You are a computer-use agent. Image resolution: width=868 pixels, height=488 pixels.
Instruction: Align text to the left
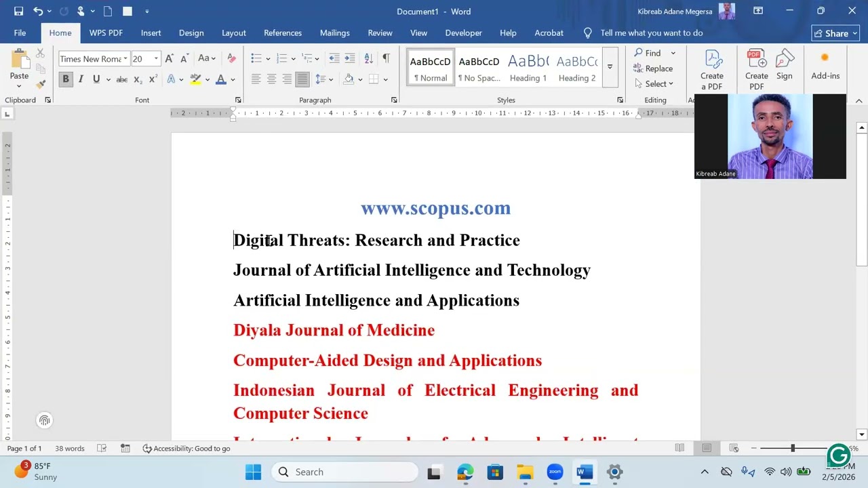256,79
